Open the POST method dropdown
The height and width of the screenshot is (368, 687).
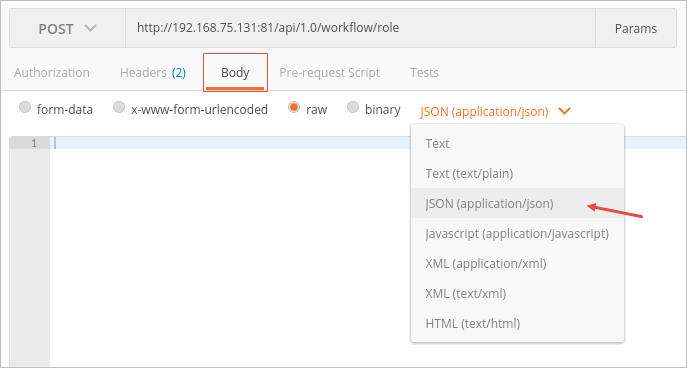[67, 28]
